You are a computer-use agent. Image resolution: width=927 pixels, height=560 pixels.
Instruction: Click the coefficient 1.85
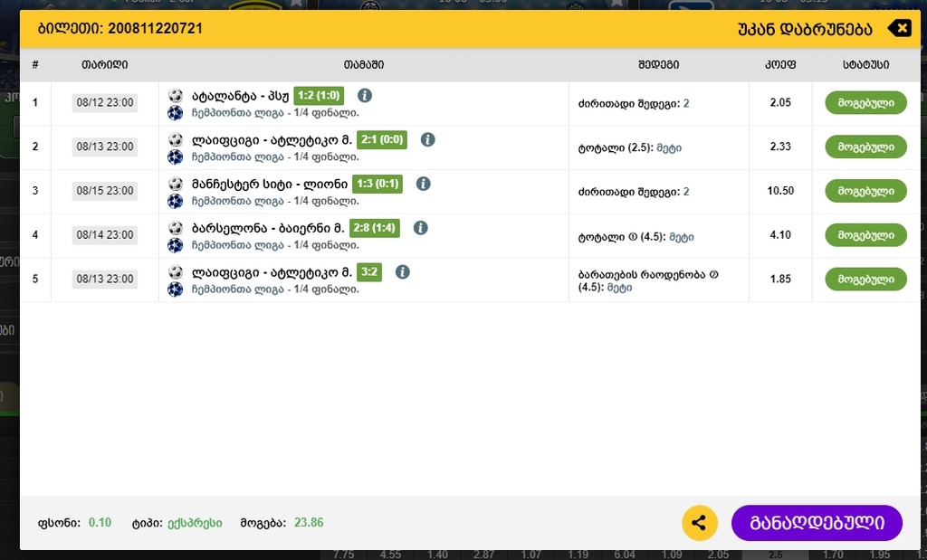tap(780, 279)
